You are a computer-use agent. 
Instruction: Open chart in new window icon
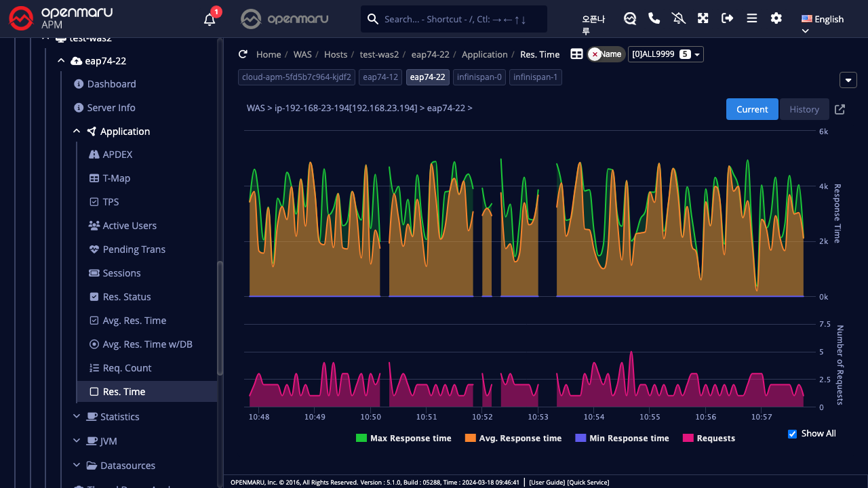[x=840, y=109]
